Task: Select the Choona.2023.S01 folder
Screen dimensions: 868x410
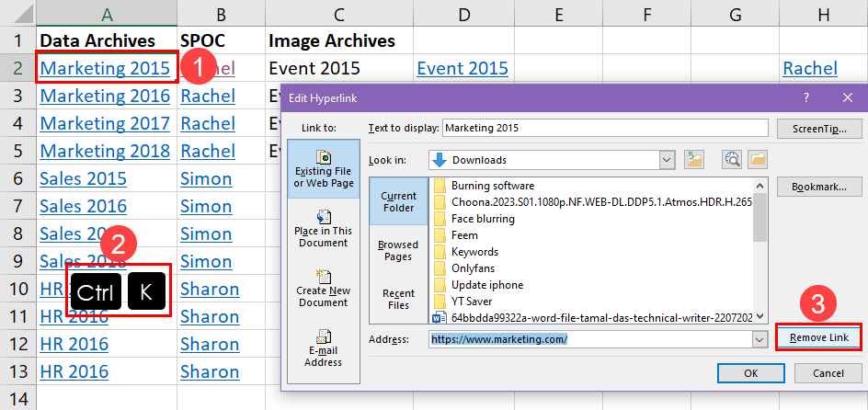Action: (x=593, y=202)
